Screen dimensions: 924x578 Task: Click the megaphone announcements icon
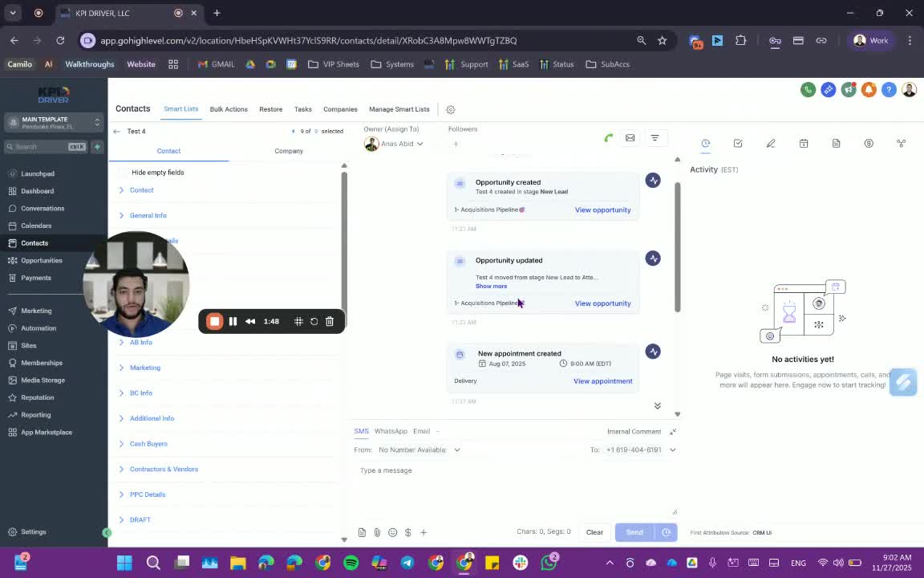pyautogui.click(x=849, y=90)
